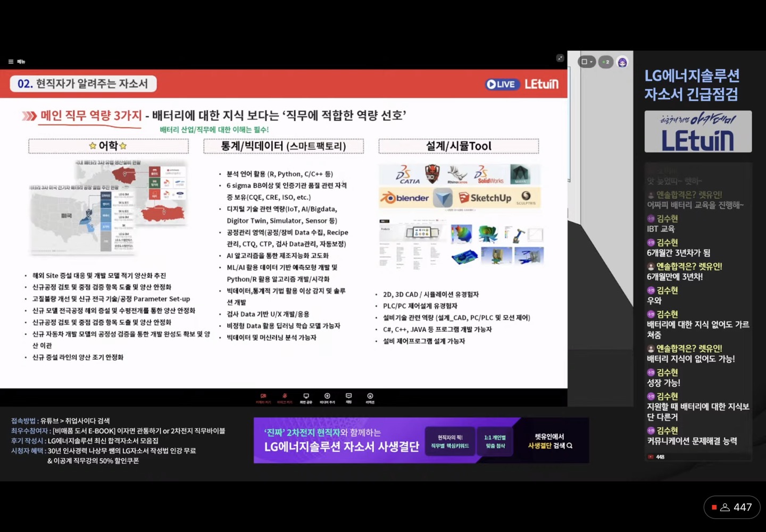The image size is (766, 532).
Task: Click the LEtuin logo thumbnail in sidebar
Action: click(x=698, y=131)
